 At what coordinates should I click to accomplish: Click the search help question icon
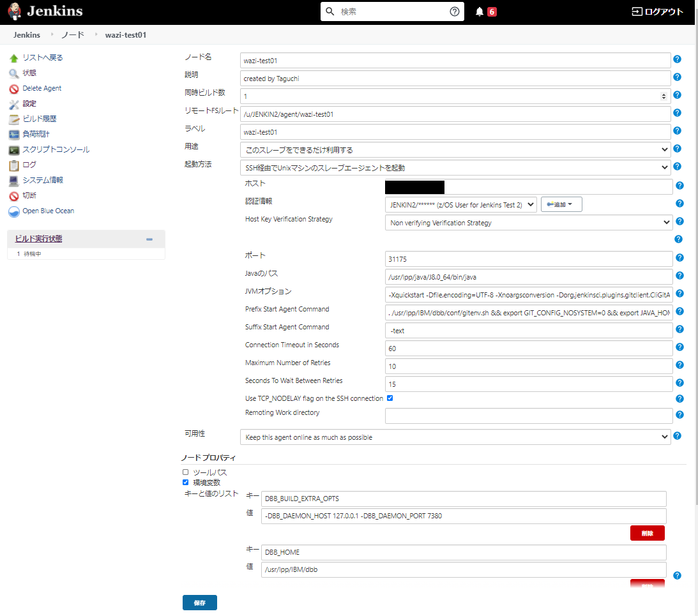click(x=455, y=11)
